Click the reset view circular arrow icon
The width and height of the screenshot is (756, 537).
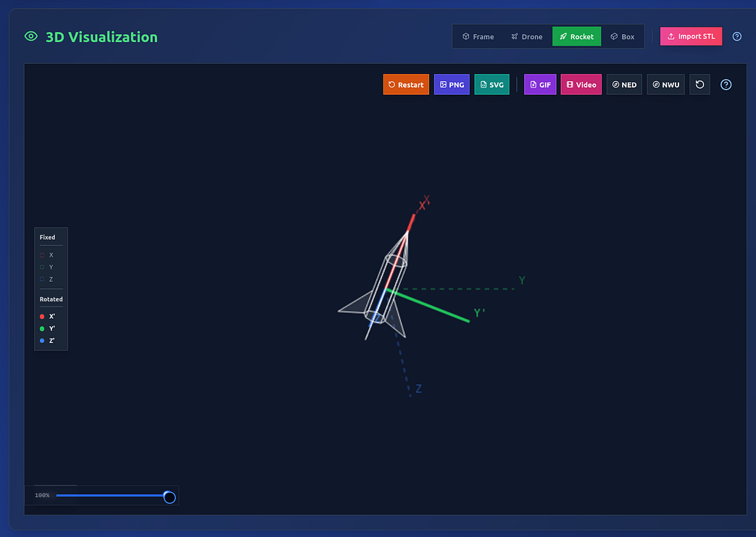699,85
